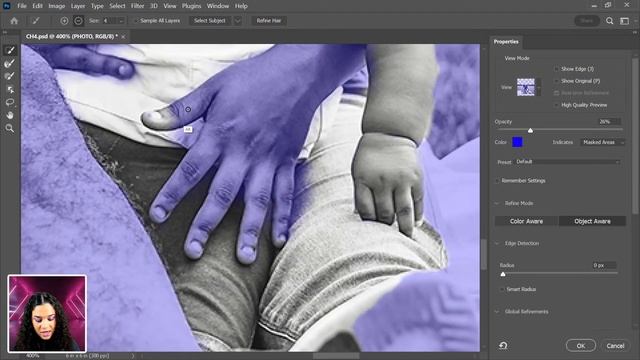Open the Preset Default dropdown

pyautogui.click(x=567, y=162)
